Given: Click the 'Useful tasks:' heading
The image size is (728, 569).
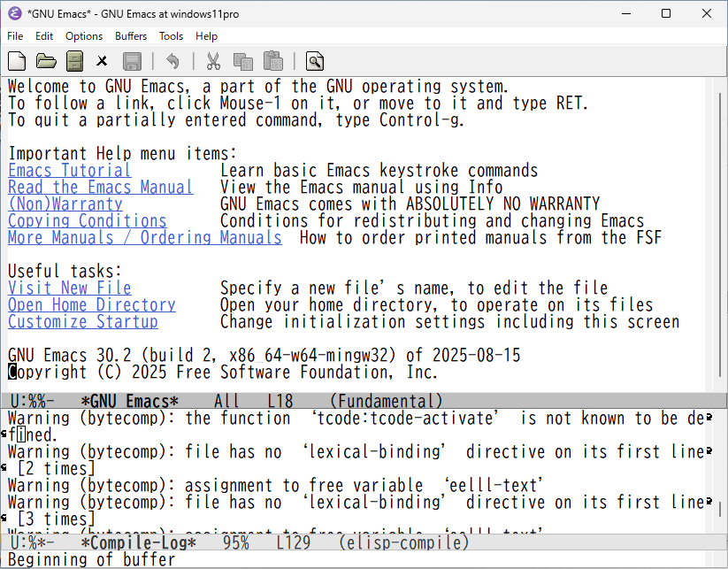Looking at the screenshot, I should (x=65, y=272).
